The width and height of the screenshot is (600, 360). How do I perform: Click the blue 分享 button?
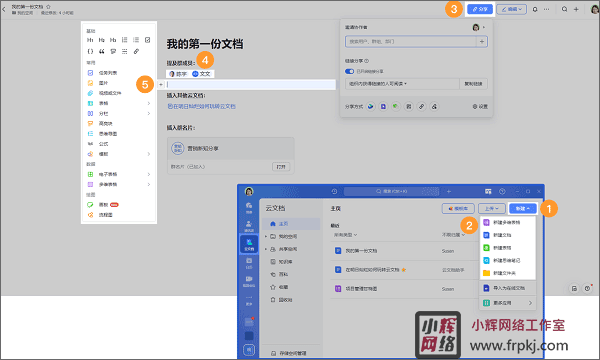pyautogui.click(x=480, y=9)
